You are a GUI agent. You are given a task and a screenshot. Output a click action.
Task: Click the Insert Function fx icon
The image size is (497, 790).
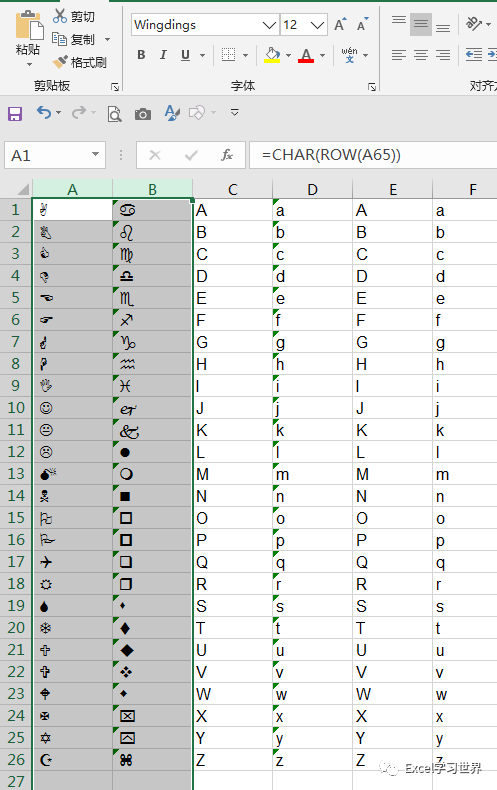[227, 155]
